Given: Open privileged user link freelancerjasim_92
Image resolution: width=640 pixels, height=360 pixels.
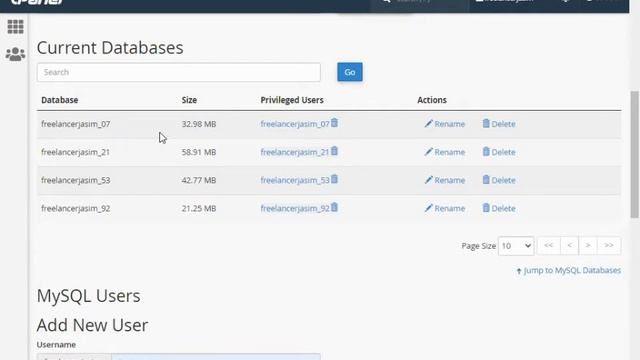Looking at the screenshot, I should click(295, 208).
